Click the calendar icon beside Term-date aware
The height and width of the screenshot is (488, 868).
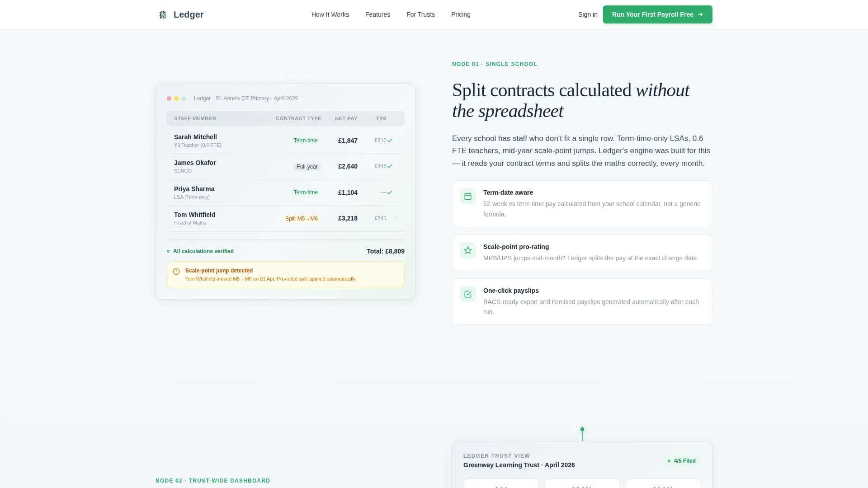468,197
